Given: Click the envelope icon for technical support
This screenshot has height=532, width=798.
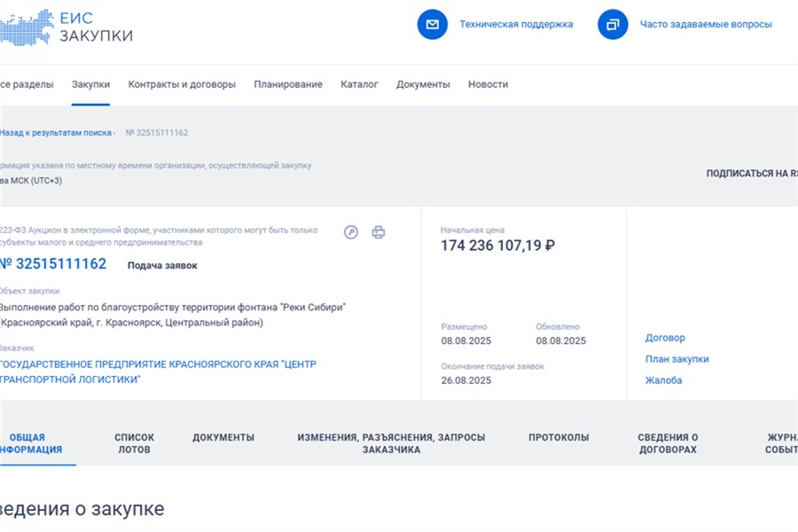Looking at the screenshot, I should pos(433,25).
